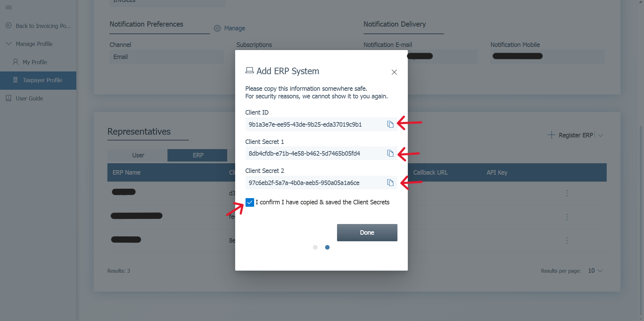Viewport: 644px width, 321px height.
Task: Select the ERP tab
Action: [198, 155]
